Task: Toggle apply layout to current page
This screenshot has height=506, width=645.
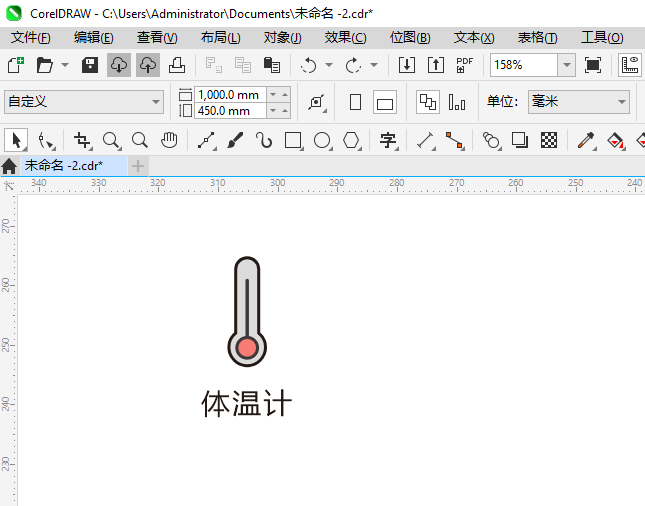Action: pos(457,102)
